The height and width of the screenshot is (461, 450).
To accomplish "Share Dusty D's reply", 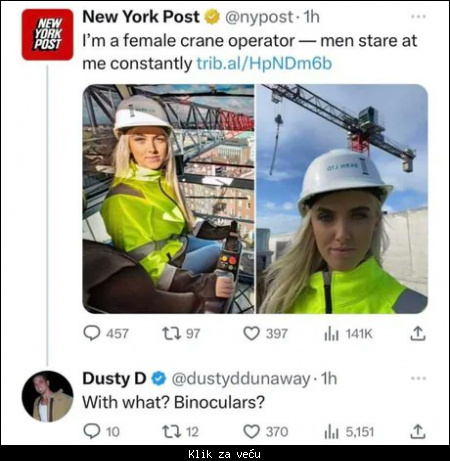I will tap(418, 431).
